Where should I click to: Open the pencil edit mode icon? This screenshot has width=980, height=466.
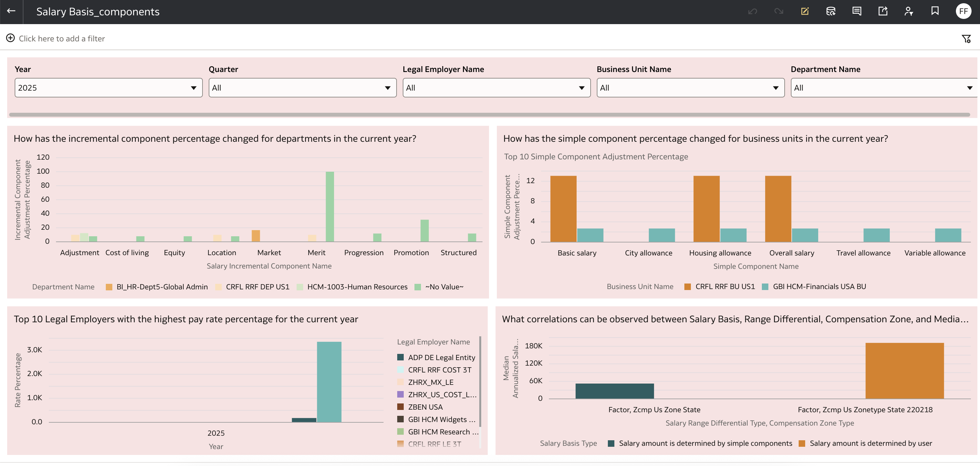pyautogui.click(x=805, y=11)
